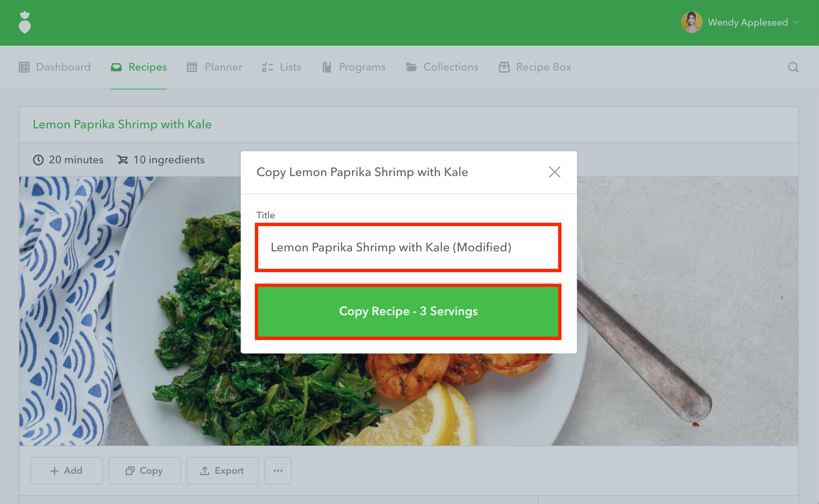
Task: Open the search magnifier icon
Action: click(x=793, y=67)
